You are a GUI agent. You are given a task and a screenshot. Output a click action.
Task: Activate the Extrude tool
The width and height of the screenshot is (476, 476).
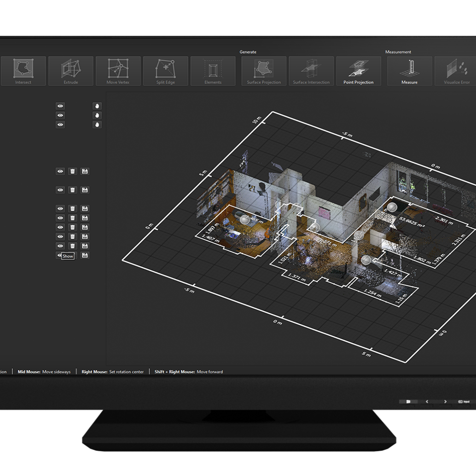click(71, 71)
